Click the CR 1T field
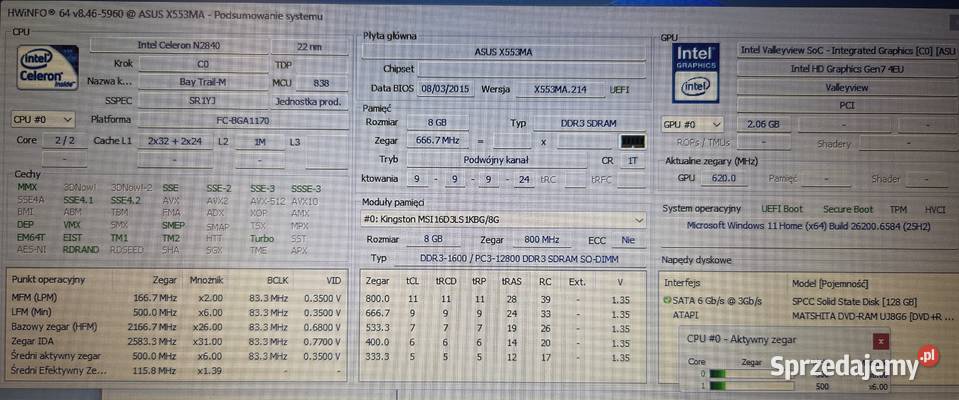 (x=632, y=160)
